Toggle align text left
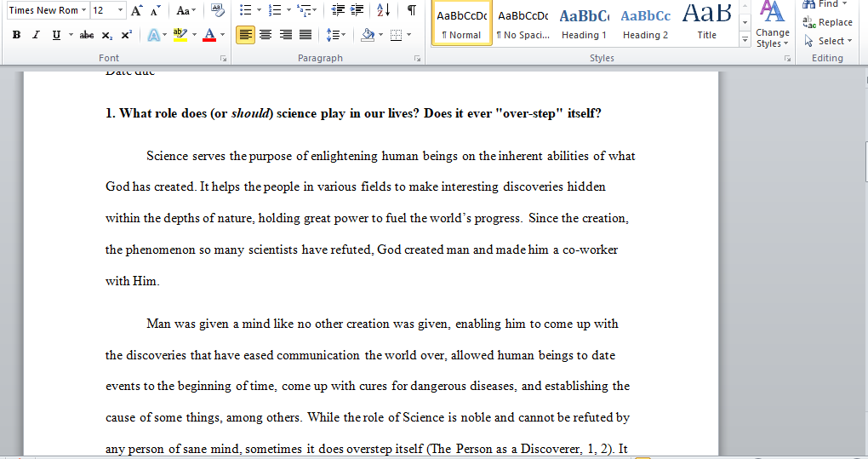Viewport: 868px width, 459px height. [x=245, y=35]
